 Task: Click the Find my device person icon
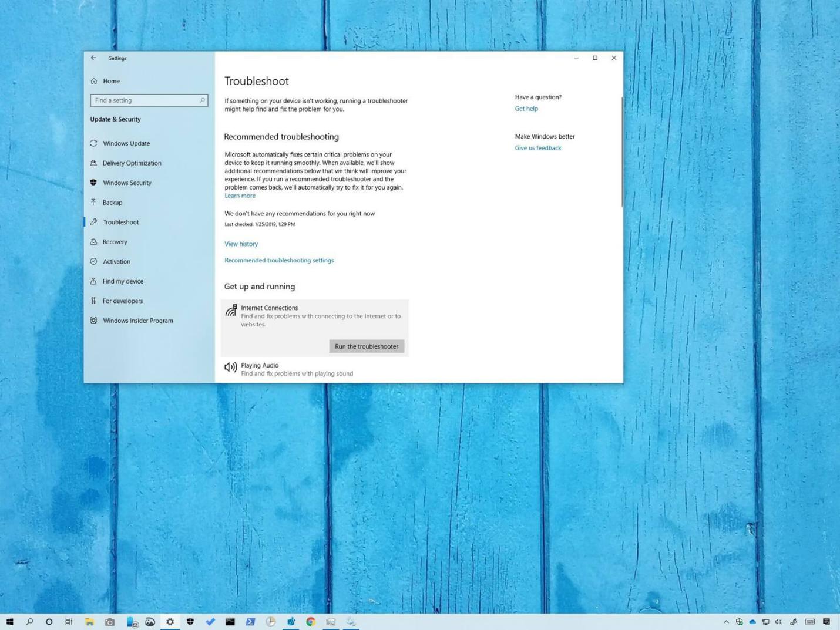pyautogui.click(x=93, y=281)
